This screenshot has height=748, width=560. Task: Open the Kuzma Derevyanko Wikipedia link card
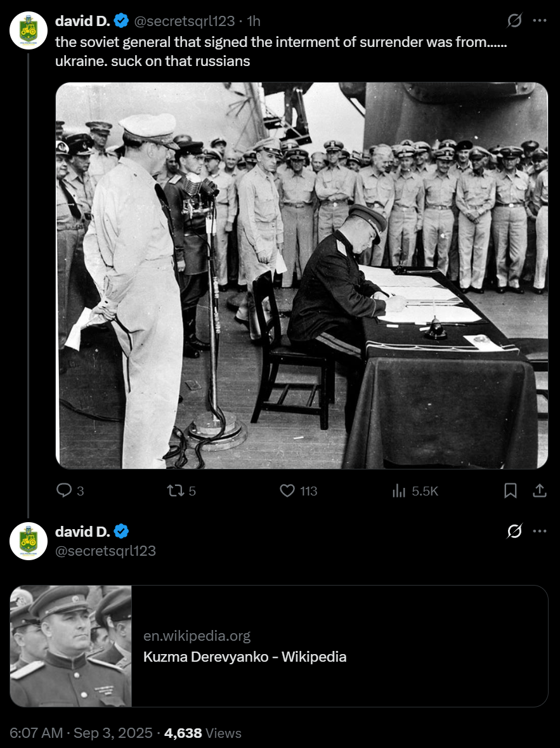click(x=279, y=646)
